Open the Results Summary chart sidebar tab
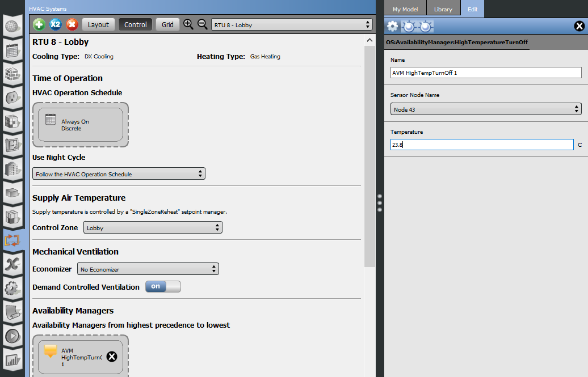Screen dimensions: 588x377 [x=12, y=360]
